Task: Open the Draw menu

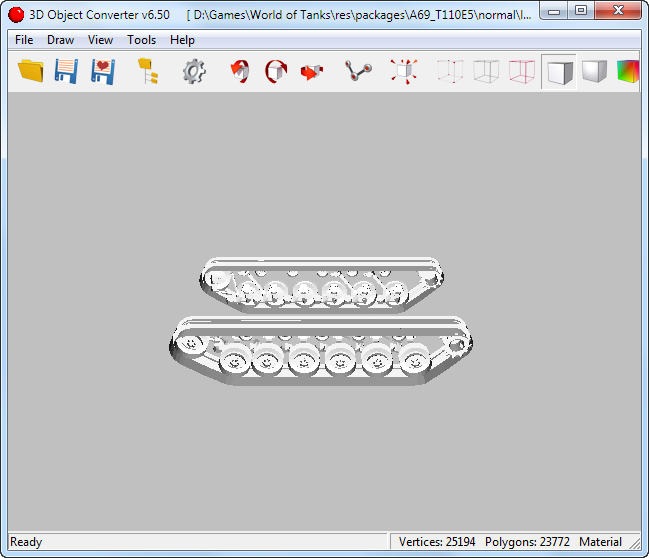Action: [60, 40]
